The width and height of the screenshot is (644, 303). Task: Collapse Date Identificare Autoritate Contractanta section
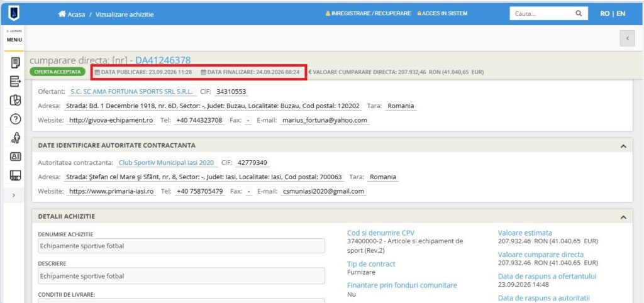click(623, 146)
